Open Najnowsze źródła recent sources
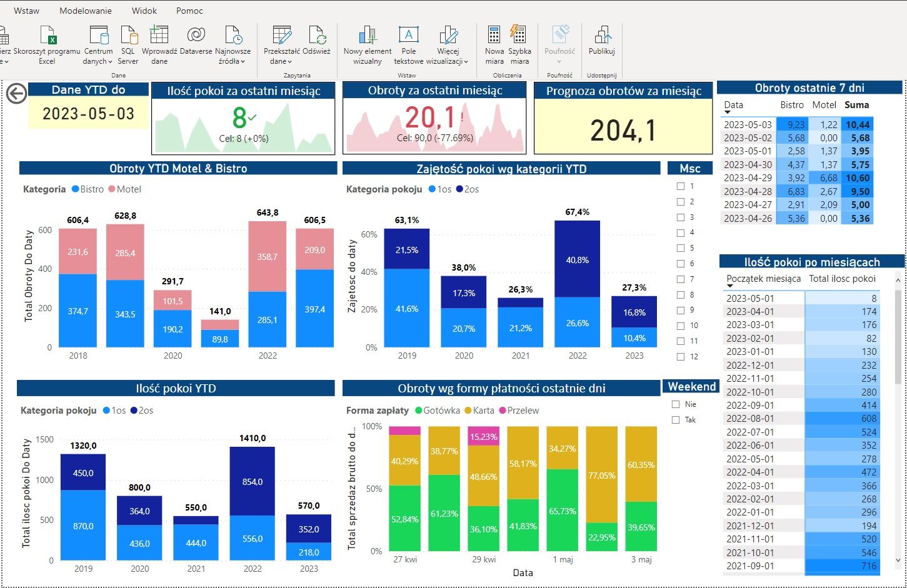 coord(233,35)
